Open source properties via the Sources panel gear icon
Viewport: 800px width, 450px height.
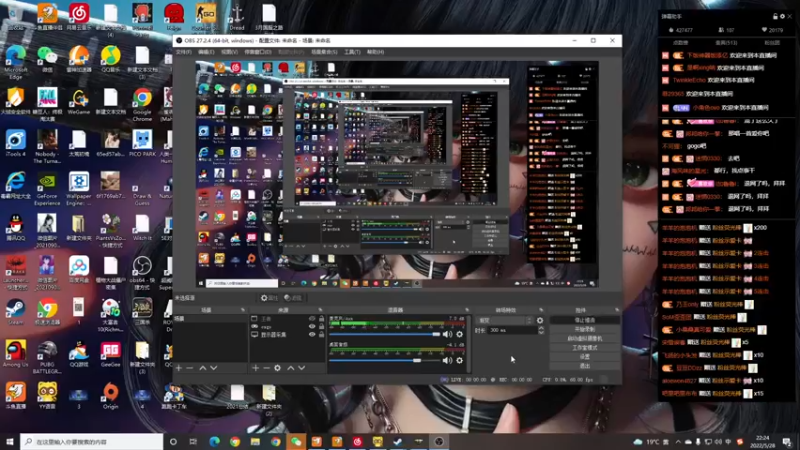[x=278, y=368]
